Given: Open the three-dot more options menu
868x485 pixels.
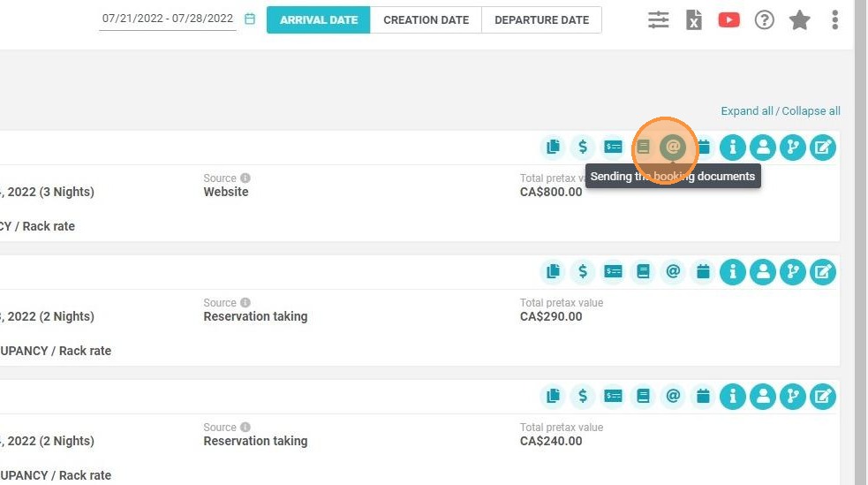Looking at the screenshot, I should tap(834, 20).
